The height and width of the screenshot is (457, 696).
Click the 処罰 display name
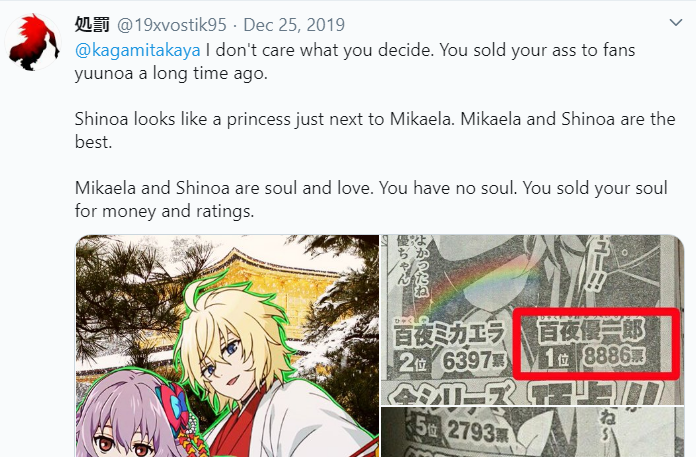pyautogui.click(x=92, y=25)
